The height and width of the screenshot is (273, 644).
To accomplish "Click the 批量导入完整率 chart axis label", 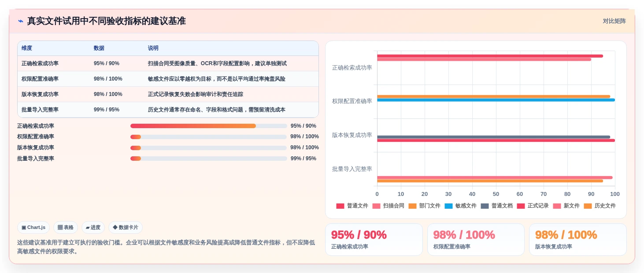I will coord(352,169).
